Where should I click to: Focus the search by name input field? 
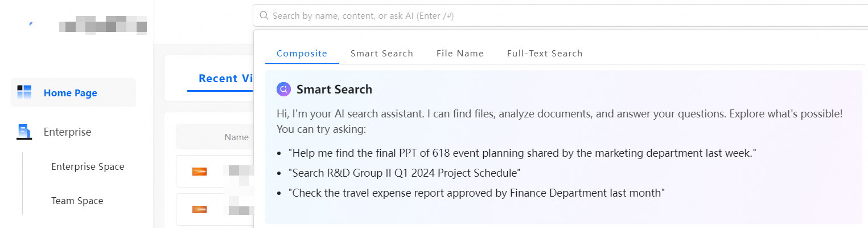pos(512,16)
